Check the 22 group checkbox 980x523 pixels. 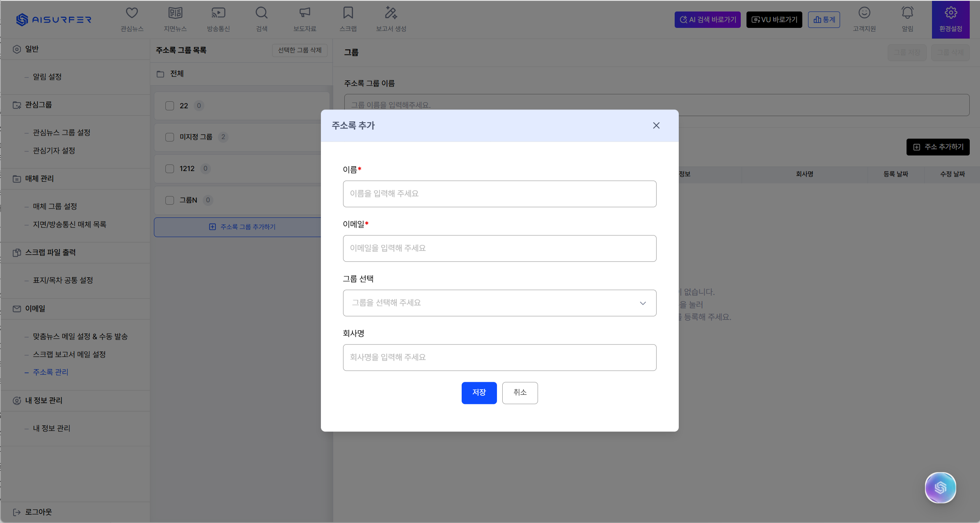coord(169,106)
